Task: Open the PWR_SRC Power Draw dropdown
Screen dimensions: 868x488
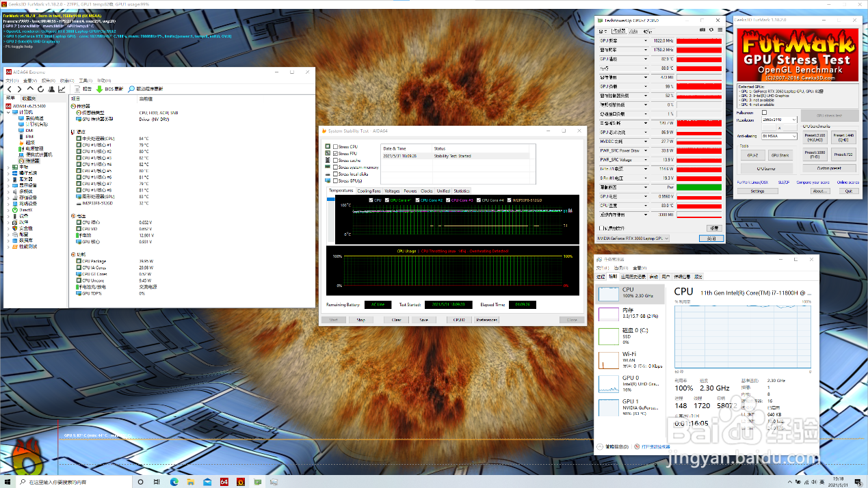Action: point(646,150)
